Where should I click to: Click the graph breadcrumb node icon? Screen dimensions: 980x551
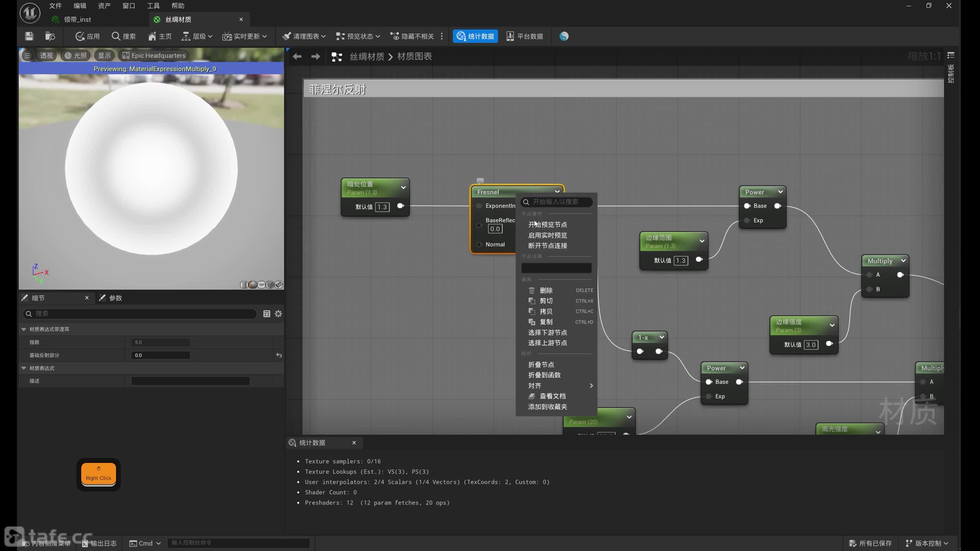click(336, 57)
